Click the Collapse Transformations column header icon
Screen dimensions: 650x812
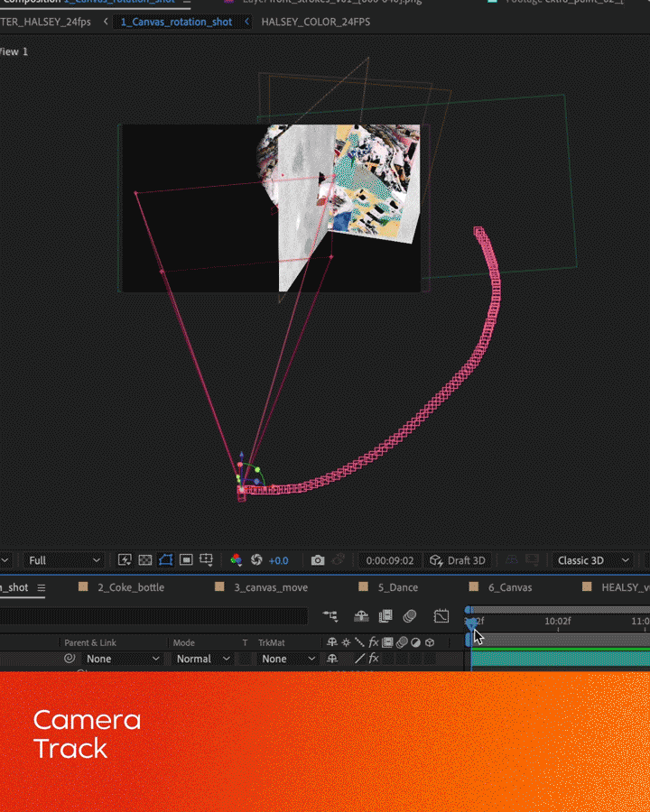point(347,642)
